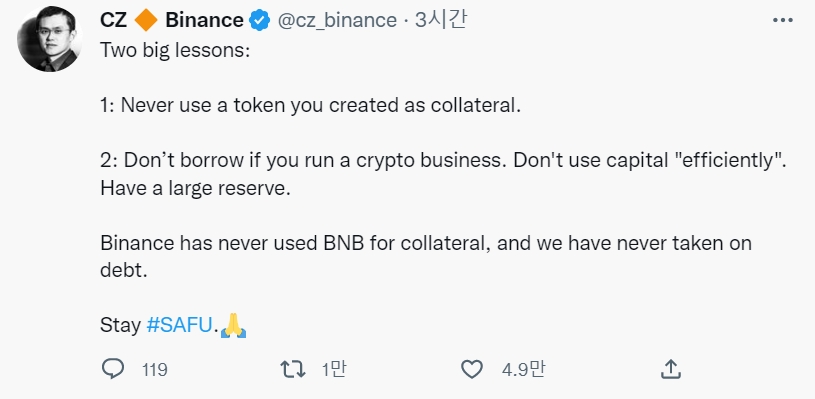Click the 'Have a large reserve.' line
Image resolution: width=815 pixels, height=399 pixels.
coord(195,188)
